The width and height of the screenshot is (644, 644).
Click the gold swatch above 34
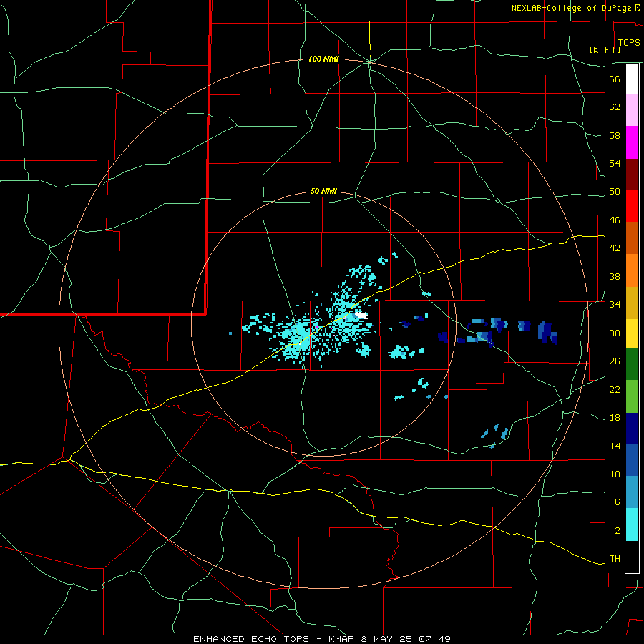pos(632,303)
